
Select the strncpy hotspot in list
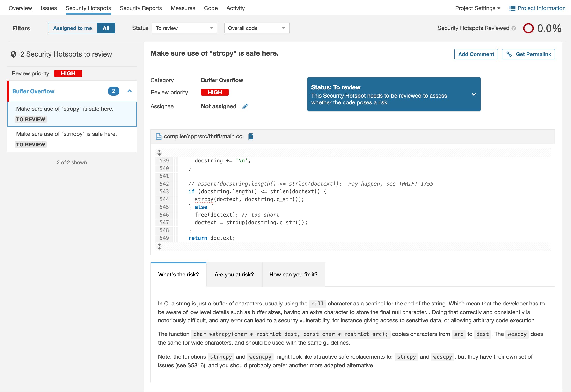(x=66, y=134)
